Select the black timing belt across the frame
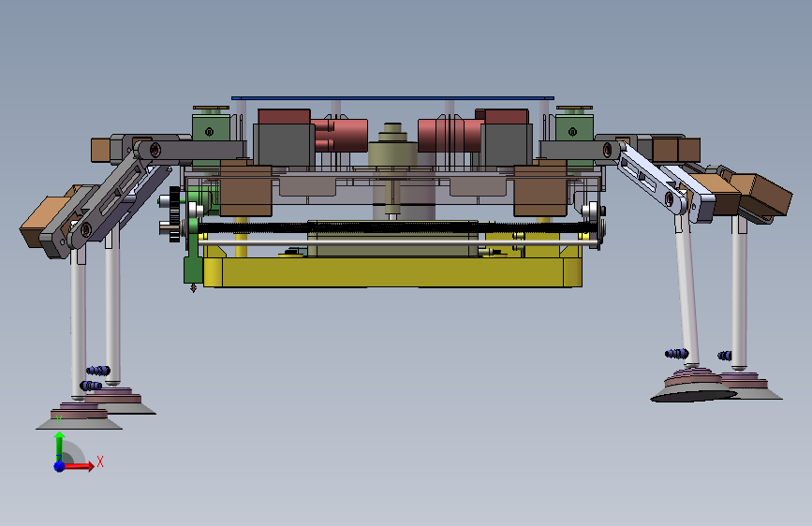Screen dimensions: 812x526 click(396, 227)
